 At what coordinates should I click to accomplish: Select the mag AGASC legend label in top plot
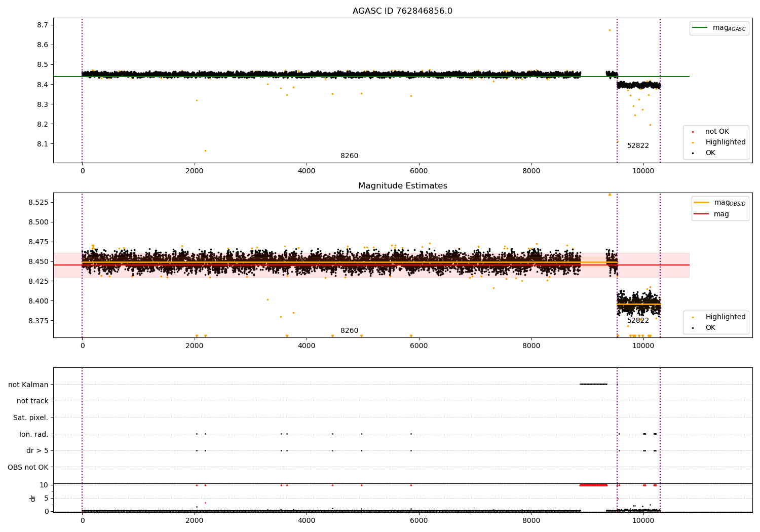(x=729, y=28)
